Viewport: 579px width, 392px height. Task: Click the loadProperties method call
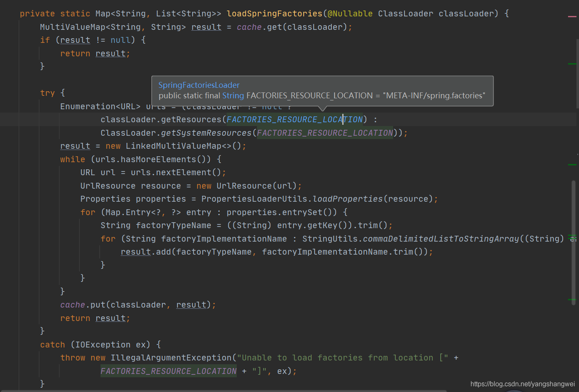pyautogui.click(x=347, y=199)
